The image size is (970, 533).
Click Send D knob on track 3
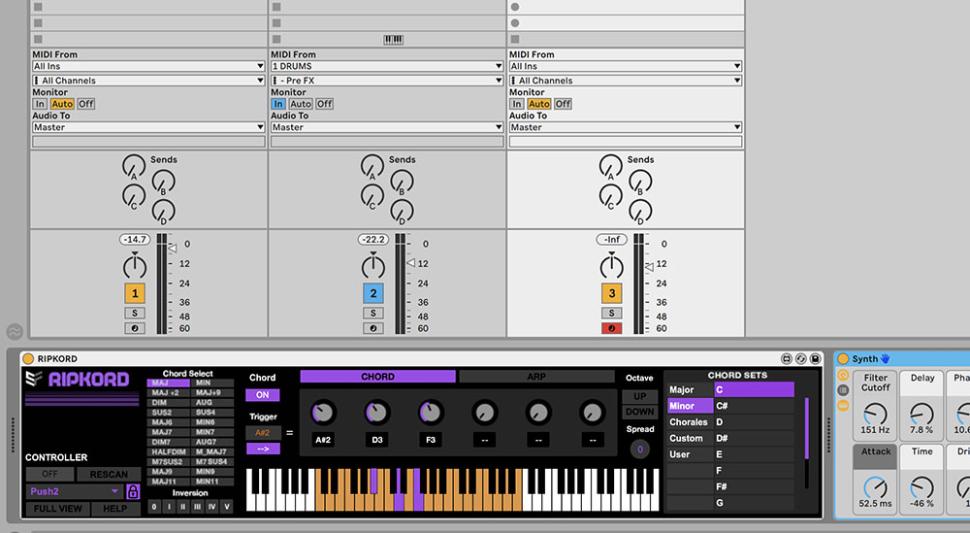(x=640, y=212)
